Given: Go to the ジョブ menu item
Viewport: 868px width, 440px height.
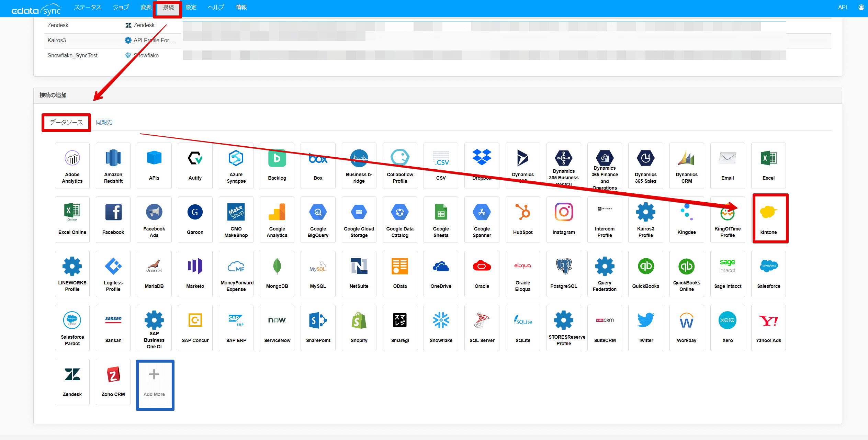Looking at the screenshot, I should tap(121, 8).
